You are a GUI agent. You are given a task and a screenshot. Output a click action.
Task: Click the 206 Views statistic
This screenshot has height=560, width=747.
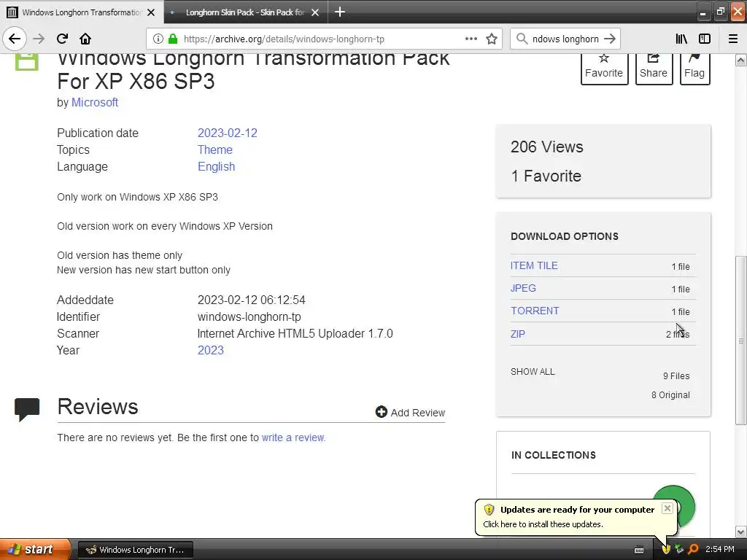pos(547,147)
